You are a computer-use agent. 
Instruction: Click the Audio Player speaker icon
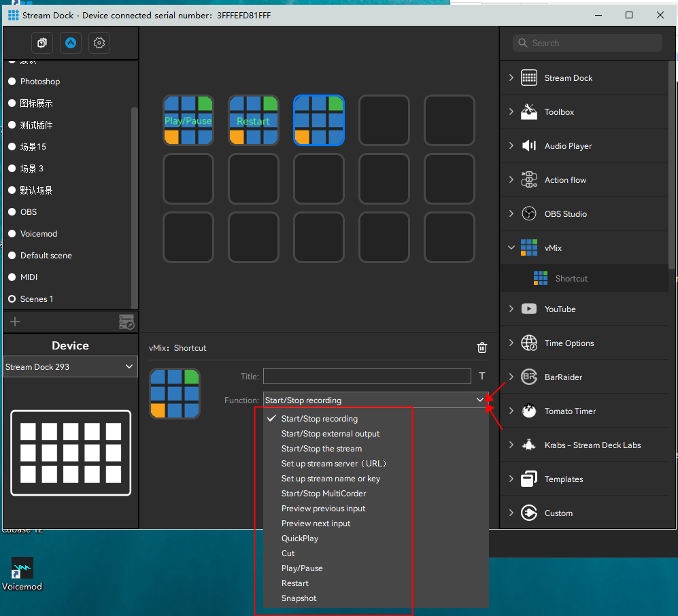click(529, 146)
